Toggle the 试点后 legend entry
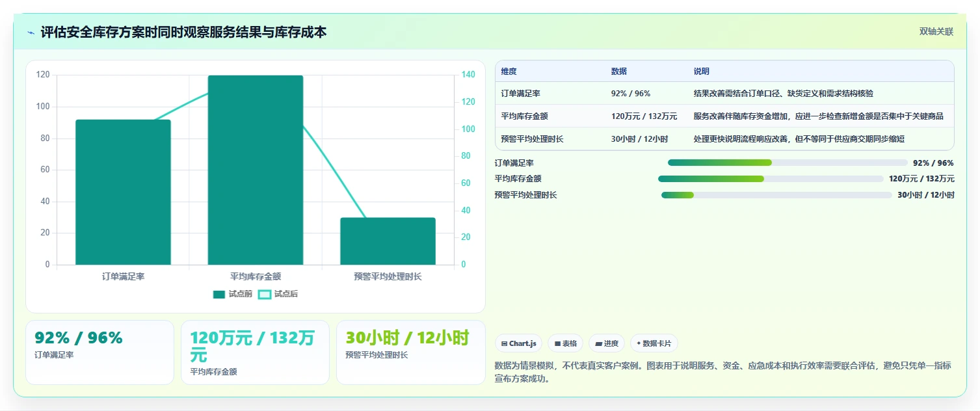Viewport: 980px width, 411px height. tap(278, 294)
